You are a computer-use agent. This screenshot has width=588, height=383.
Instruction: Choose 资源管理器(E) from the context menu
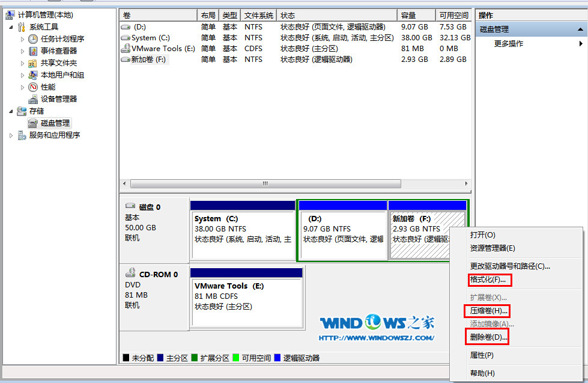coord(493,248)
